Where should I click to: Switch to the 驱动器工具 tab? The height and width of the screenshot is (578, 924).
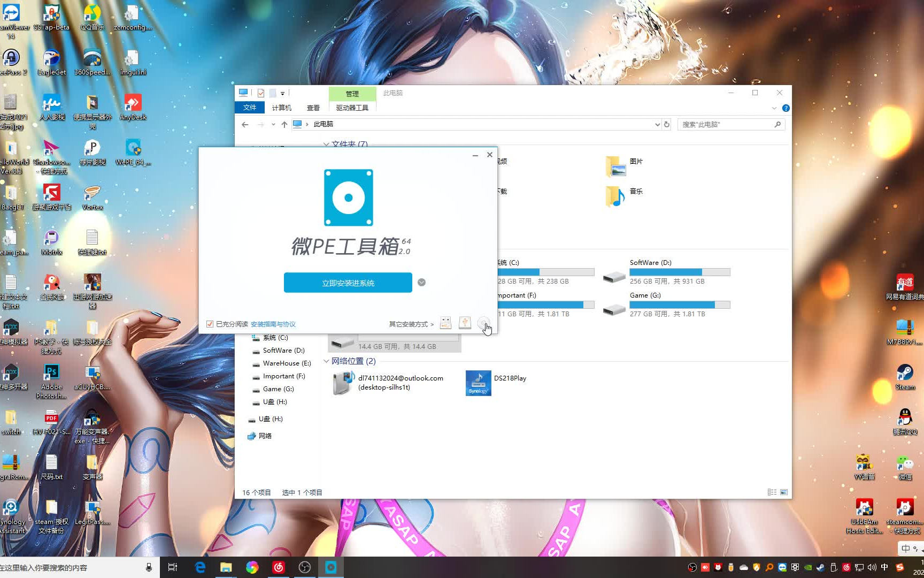(352, 108)
